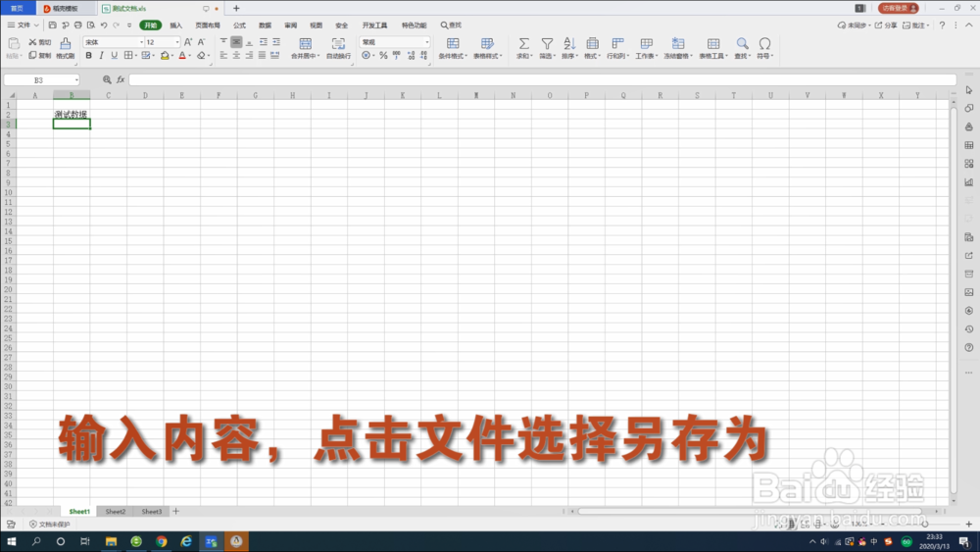
Task: Toggle bottom vertical alignment
Action: click(249, 42)
